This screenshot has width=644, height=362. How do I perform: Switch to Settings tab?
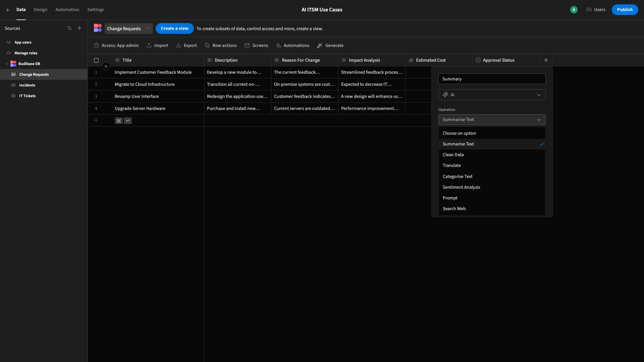click(x=96, y=10)
